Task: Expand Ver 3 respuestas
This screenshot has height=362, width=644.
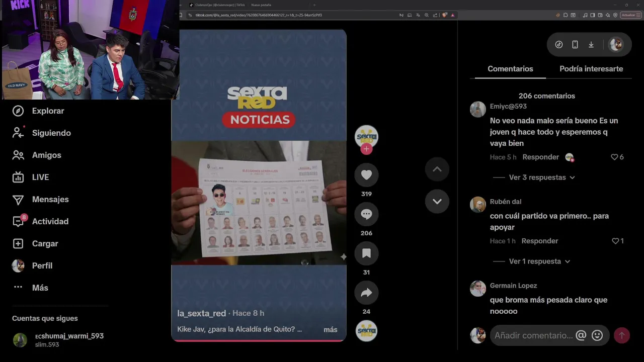Action: click(x=541, y=177)
